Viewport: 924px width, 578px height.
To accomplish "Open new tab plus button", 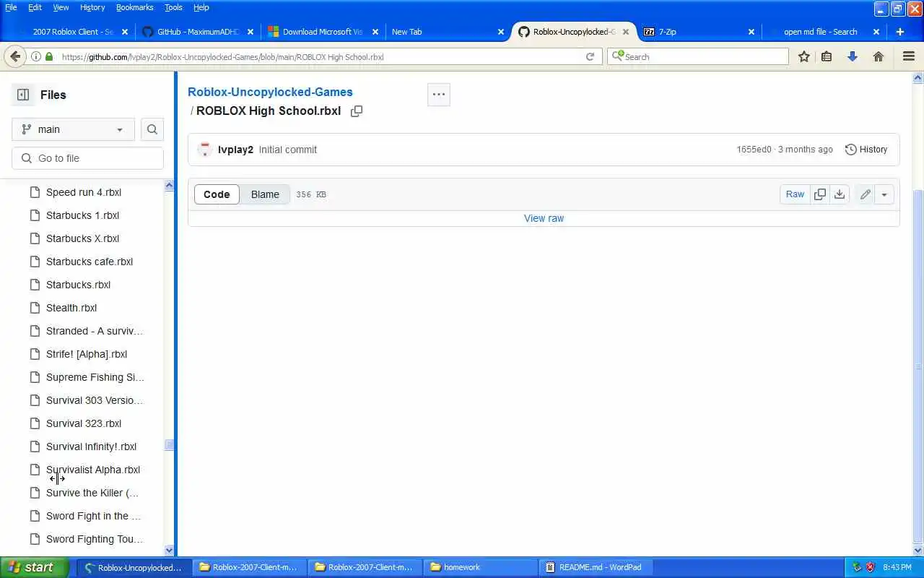I will click(900, 32).
